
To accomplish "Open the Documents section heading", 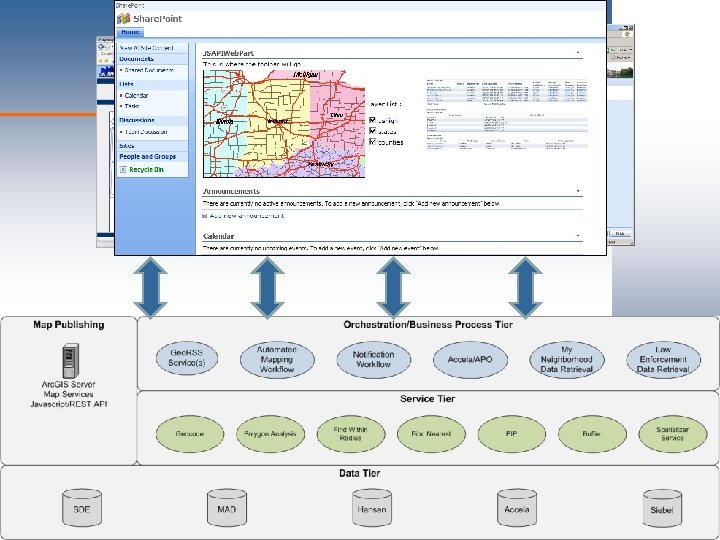I will pyautogui.click(x=136, y=59).
